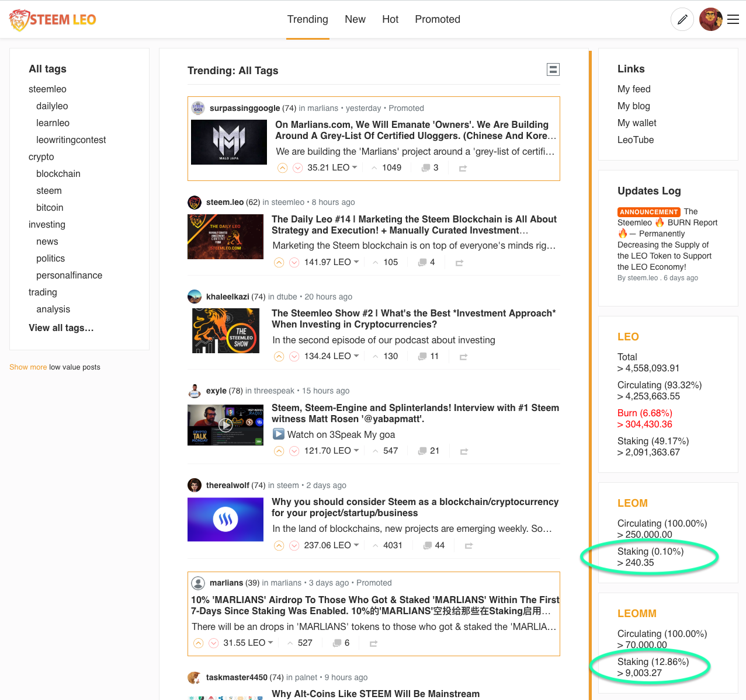746x700 pixels.
Task: Toggle the post list layout icon
Action: click(553, 69)
